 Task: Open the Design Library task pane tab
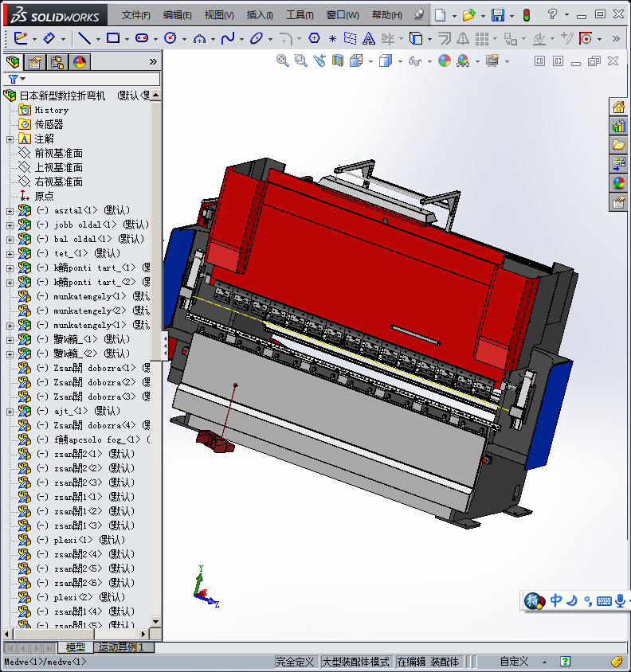(x=618, y=126)
